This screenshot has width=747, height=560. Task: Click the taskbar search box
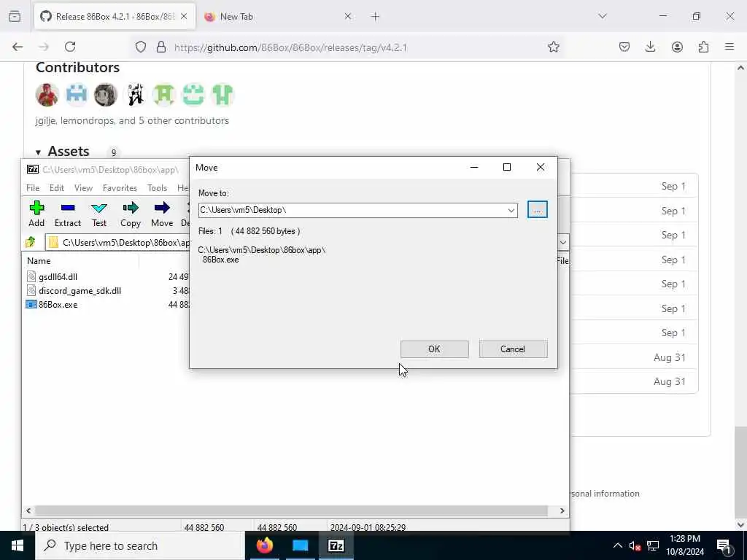[139, 545]
